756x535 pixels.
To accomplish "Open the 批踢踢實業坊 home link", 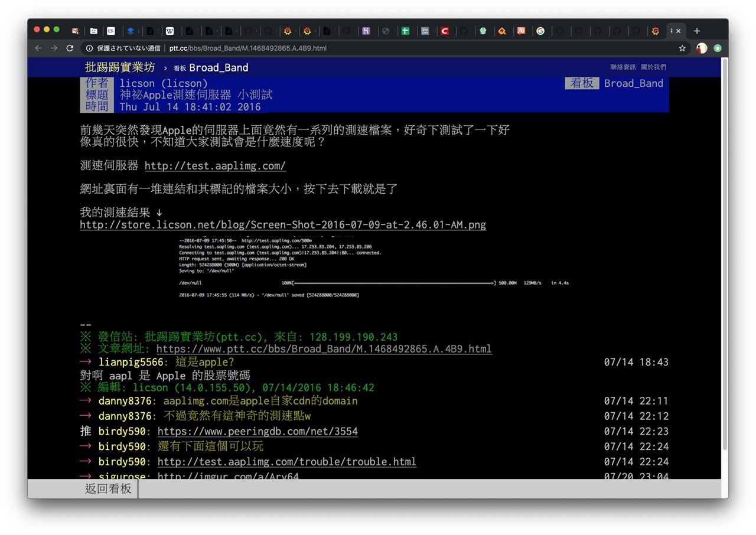I will (120, 67).
